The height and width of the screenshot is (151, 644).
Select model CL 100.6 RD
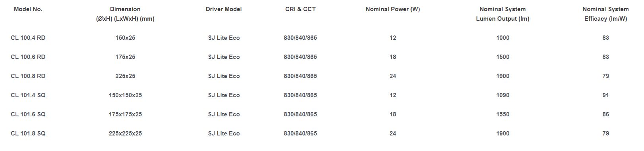[28, 57]
